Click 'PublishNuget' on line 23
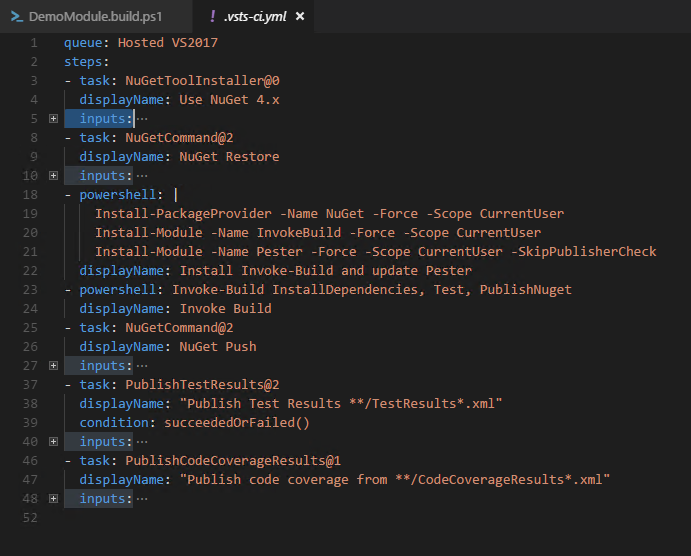The width and height of the screenshot is (691, 556). pos(525,289)
